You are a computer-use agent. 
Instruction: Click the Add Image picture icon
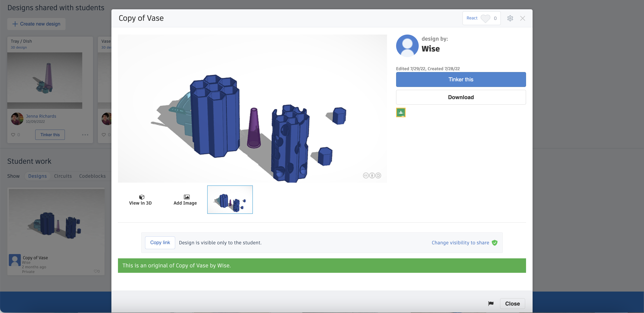tap(186, 197)
